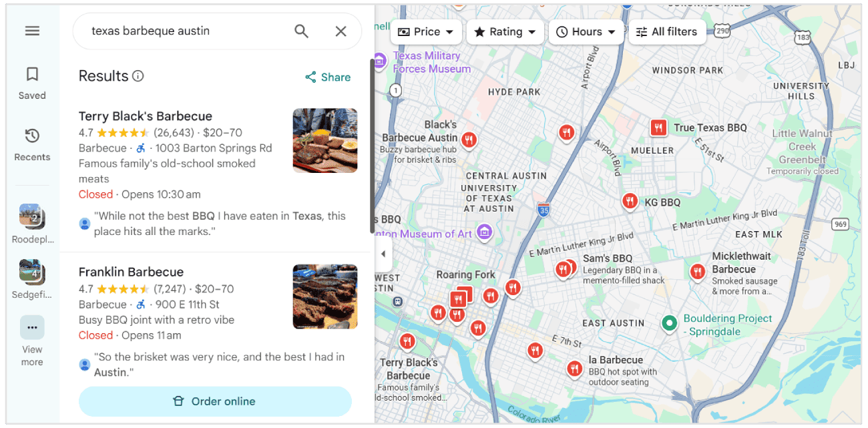Select the pin on E 7th St

(535, 351)
